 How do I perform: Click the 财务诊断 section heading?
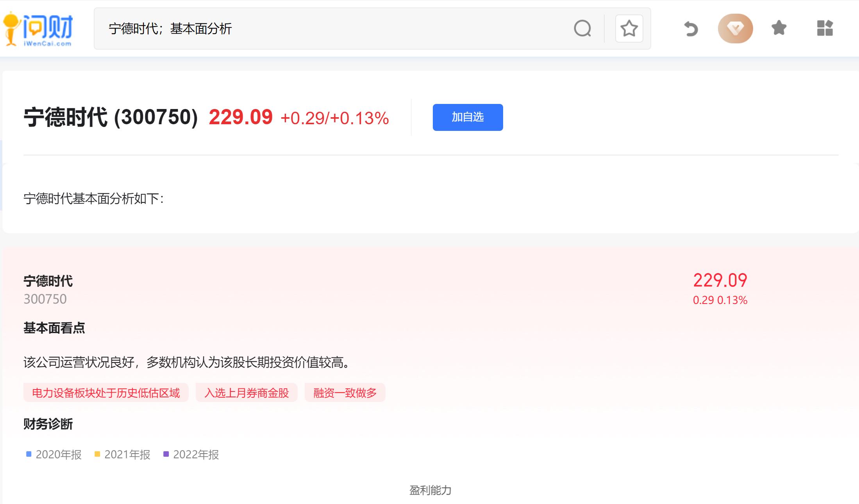click(48, 425)
